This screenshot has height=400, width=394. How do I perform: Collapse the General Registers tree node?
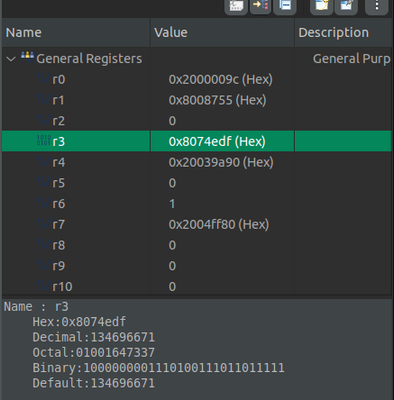pos(11,59)
